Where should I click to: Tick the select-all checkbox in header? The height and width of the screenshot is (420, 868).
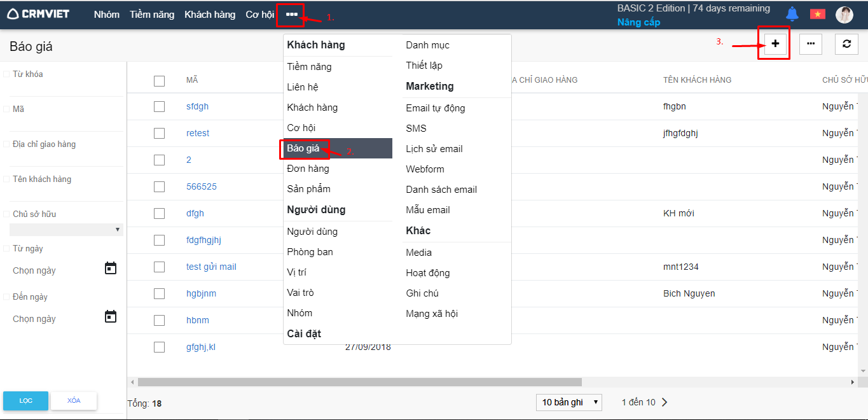(x=159, y=81)
